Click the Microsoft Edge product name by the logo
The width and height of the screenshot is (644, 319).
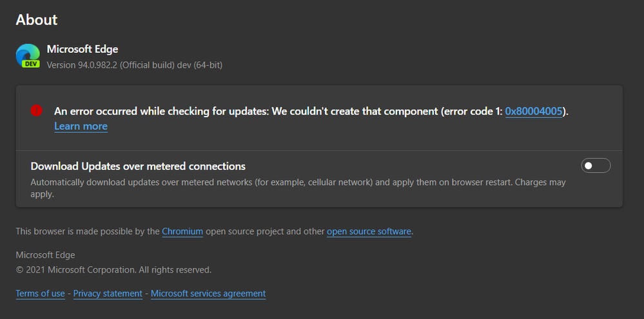point(83,50)
